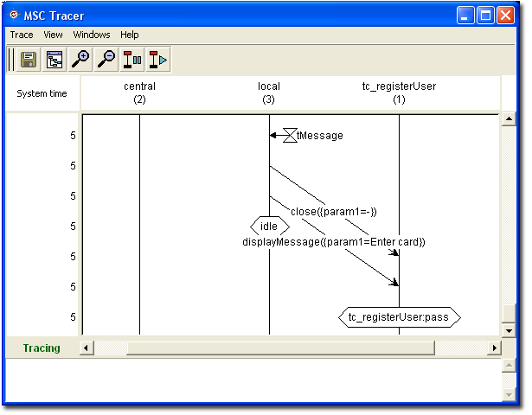Click the tc_registerUser:pass verdict box
532x415 pixels.
point(399,317)
